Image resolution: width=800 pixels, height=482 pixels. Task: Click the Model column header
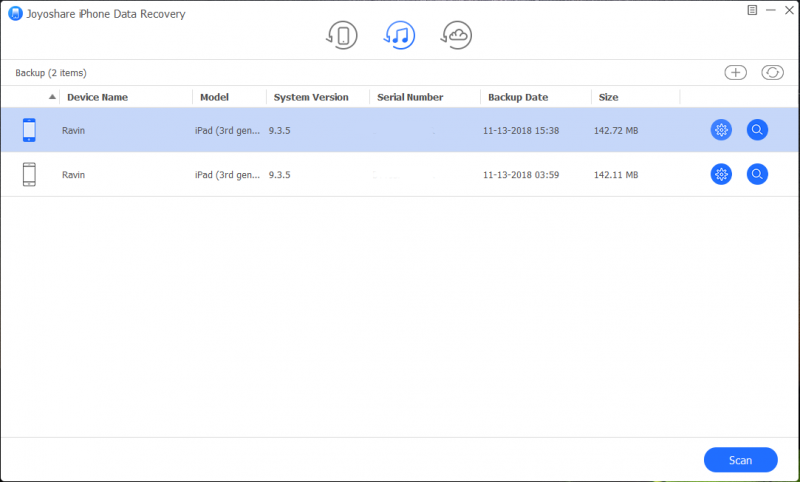(x=214, y=97)
